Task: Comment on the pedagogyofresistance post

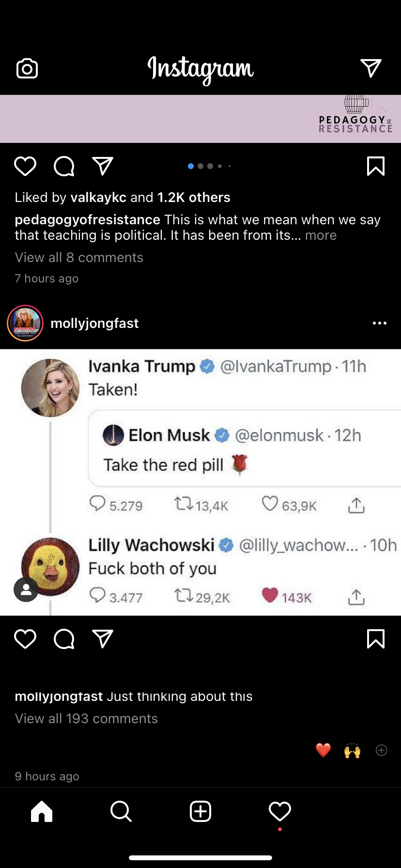Action: pyautogui.click(x=64, y=166)
